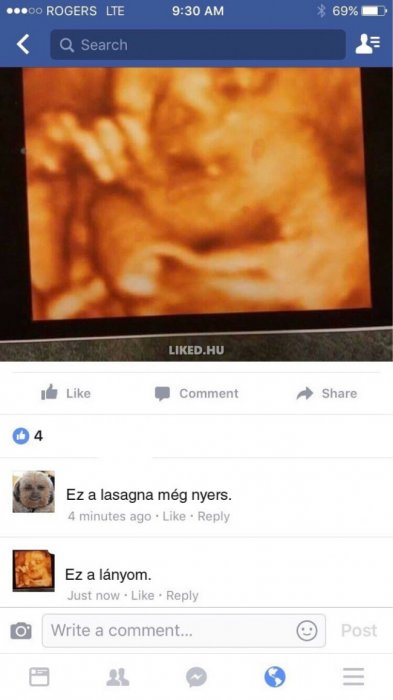
Task: Open the News Feed tab icon
Action: click(39, 677)
